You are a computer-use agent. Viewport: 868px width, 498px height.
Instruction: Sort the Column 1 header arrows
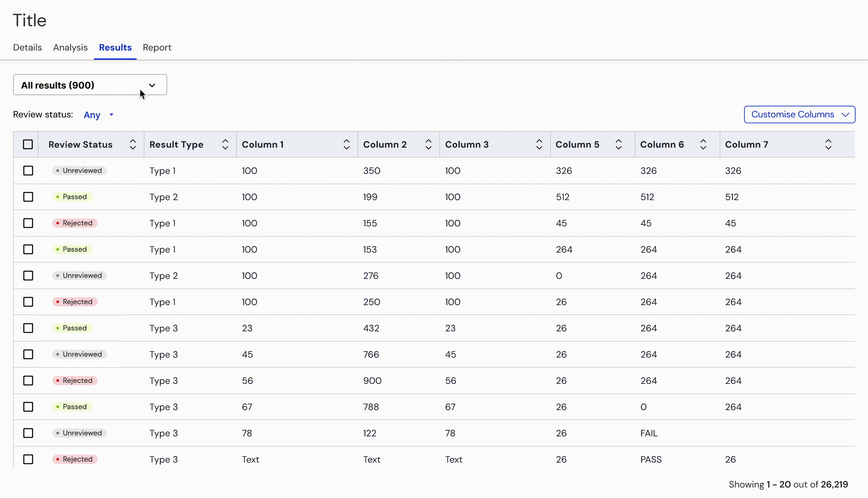(346, 144)
